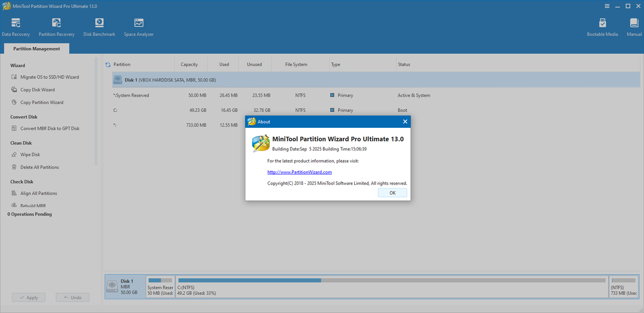Click the Delete All Partitions trash icon
The width and height of the screenshot is (644, 313).
coord(15,167)
